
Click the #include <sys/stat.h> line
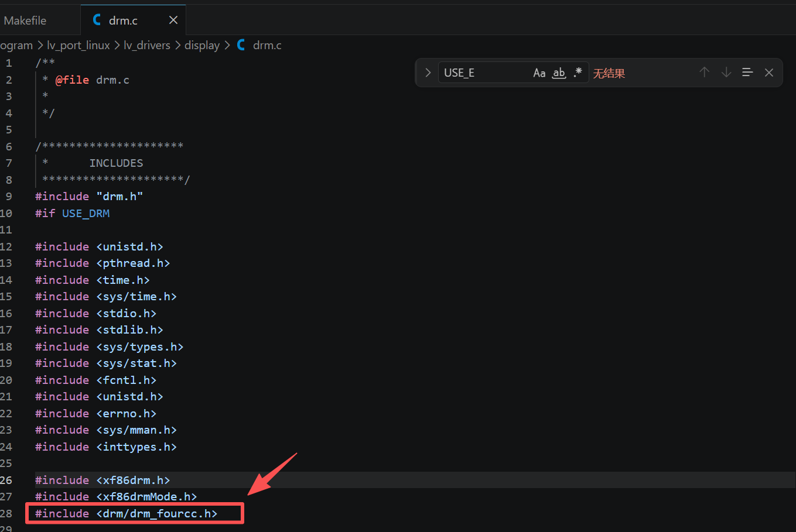pos(106,363)
